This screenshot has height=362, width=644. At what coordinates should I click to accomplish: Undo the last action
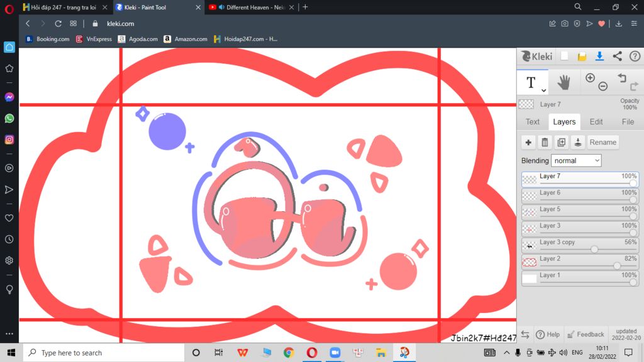622,77
